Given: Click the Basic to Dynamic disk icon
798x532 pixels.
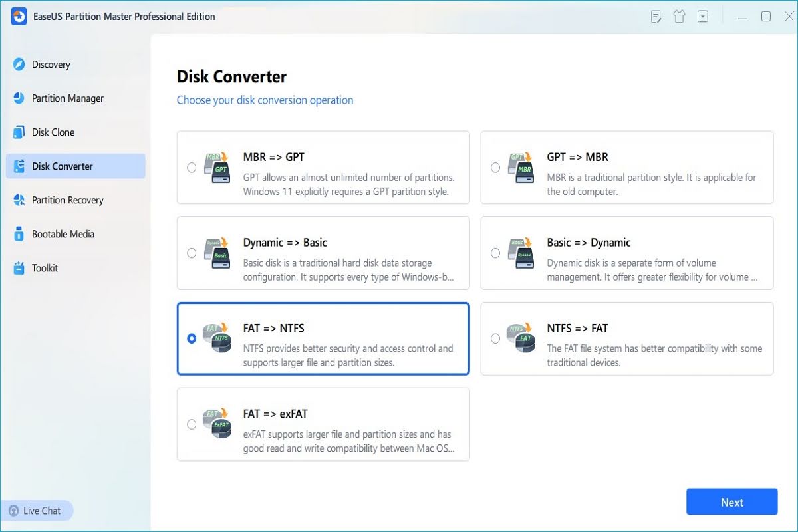Looking at the screenshot, I should (521, 252).
